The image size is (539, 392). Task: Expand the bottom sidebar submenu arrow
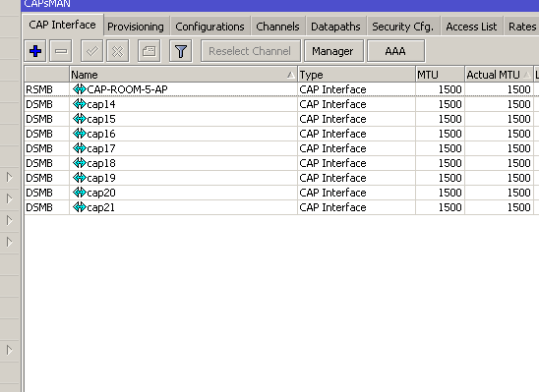click(x=9, y=350)
